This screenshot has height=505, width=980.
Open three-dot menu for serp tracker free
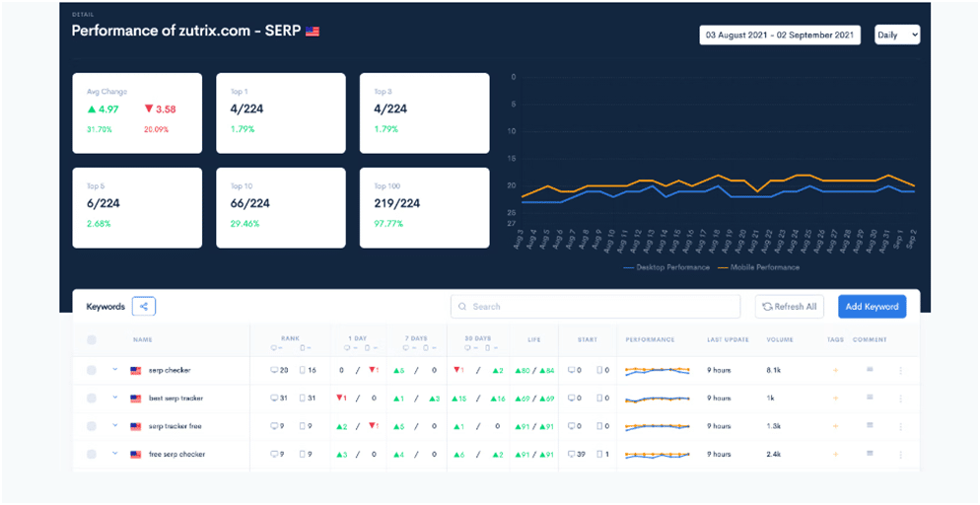point(900,426)
